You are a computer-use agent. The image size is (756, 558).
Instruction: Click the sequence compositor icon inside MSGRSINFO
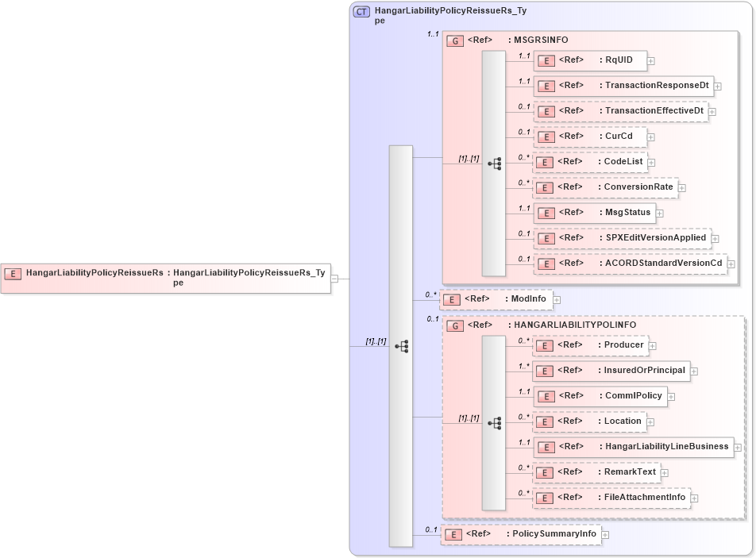click(496, 162)
